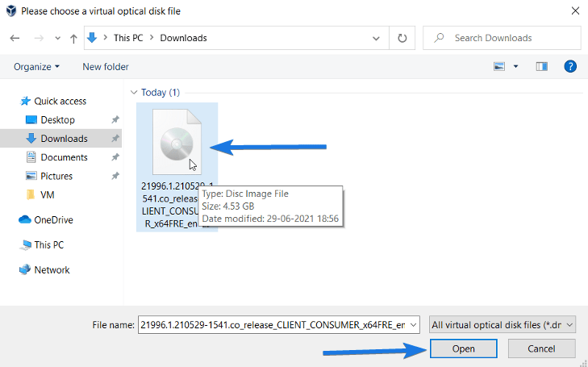Expand the address bar history dropdown
588x367 pixels.
[x=376, y=38]
